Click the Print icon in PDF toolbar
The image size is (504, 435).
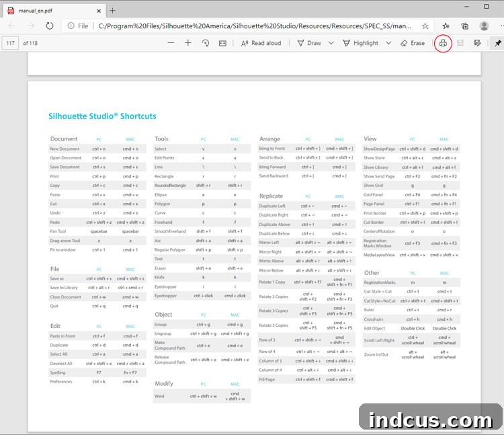[x=443, y=43]
